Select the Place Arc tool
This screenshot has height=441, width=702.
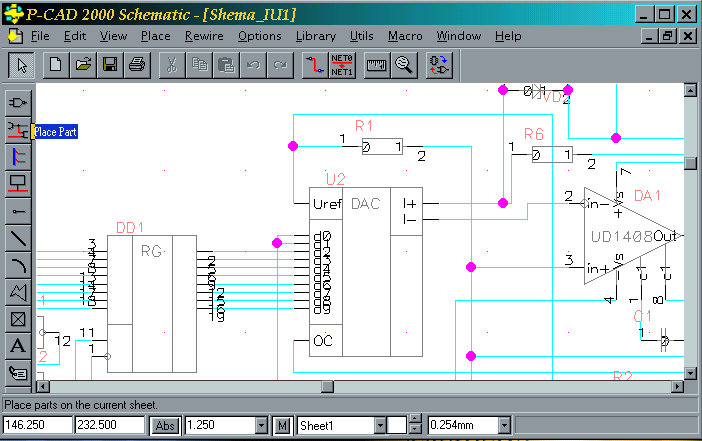click(18, 266)
